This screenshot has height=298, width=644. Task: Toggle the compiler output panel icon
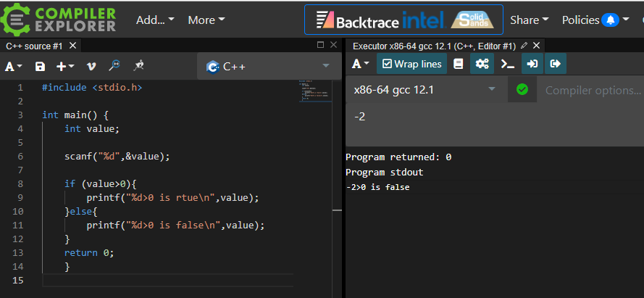(556, 64)
